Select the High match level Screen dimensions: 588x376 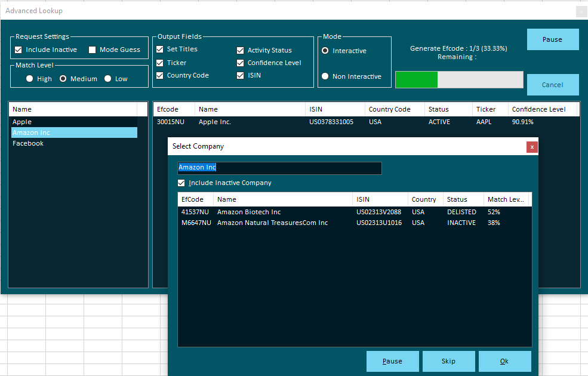pyautogui.click(x=30, y=79)
